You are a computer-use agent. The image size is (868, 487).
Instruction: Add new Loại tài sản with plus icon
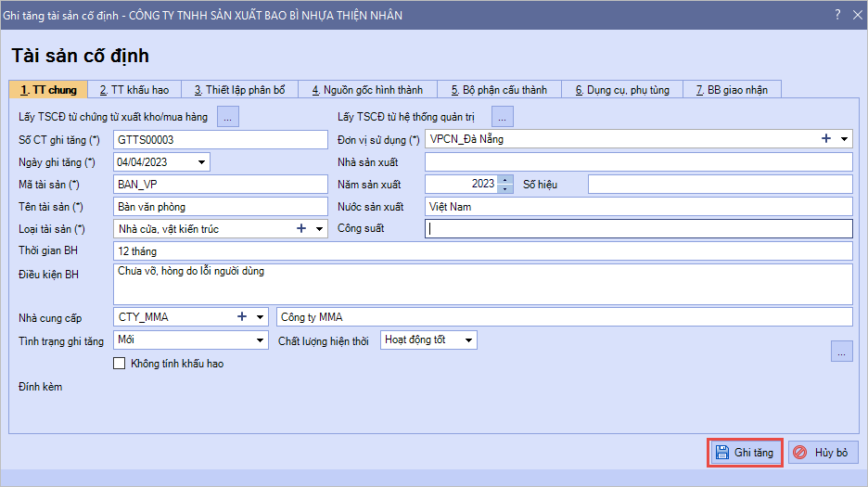point(301,228)
